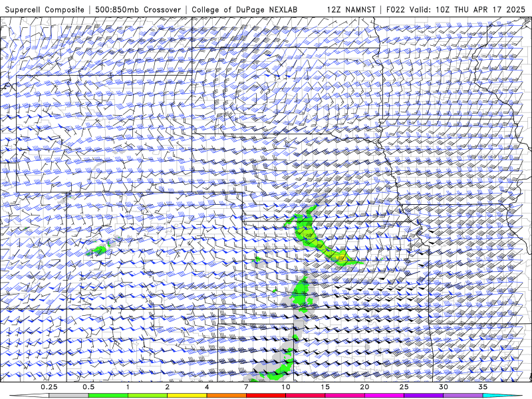The height and width of the screenshot is (399, 532).
Task: Click the "Supercell Composite" title text
Action: tap(45, 10)
